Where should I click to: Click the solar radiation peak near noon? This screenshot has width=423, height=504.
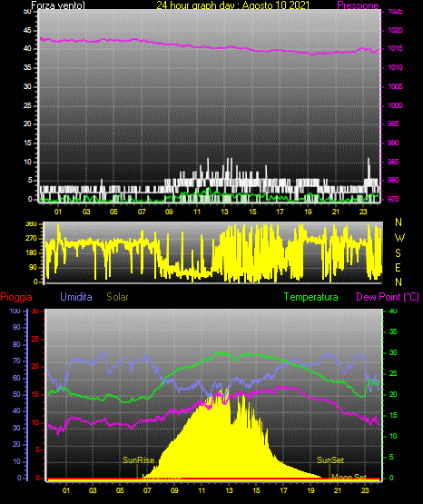pyautogui.click(x=221, y=394)
